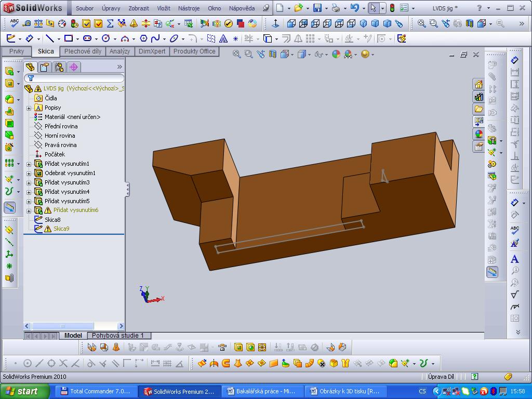The image size is (532, 399).
Task: Expand the Přidat vysunutím6 feature node
Action: click(29, 211)
